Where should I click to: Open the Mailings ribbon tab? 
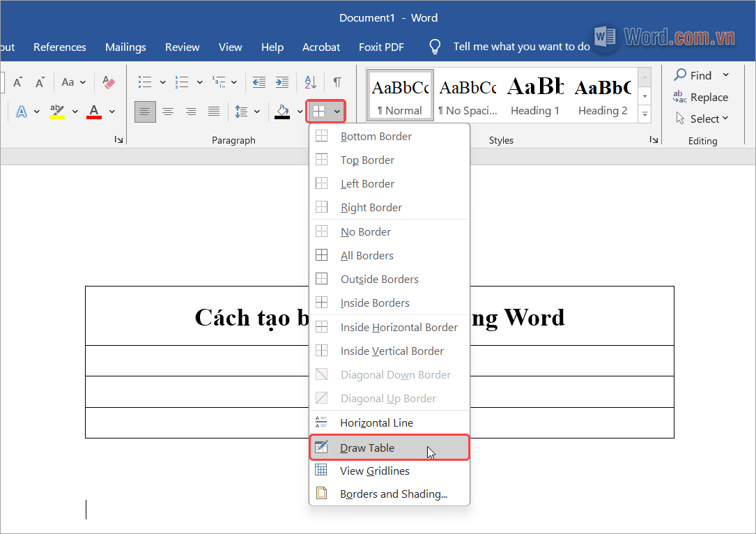125,47
